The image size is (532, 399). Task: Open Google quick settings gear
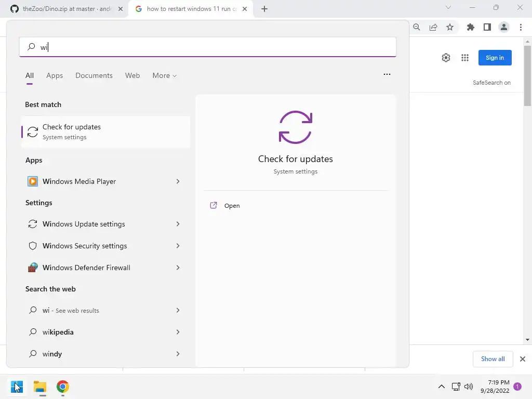point(446,58)
